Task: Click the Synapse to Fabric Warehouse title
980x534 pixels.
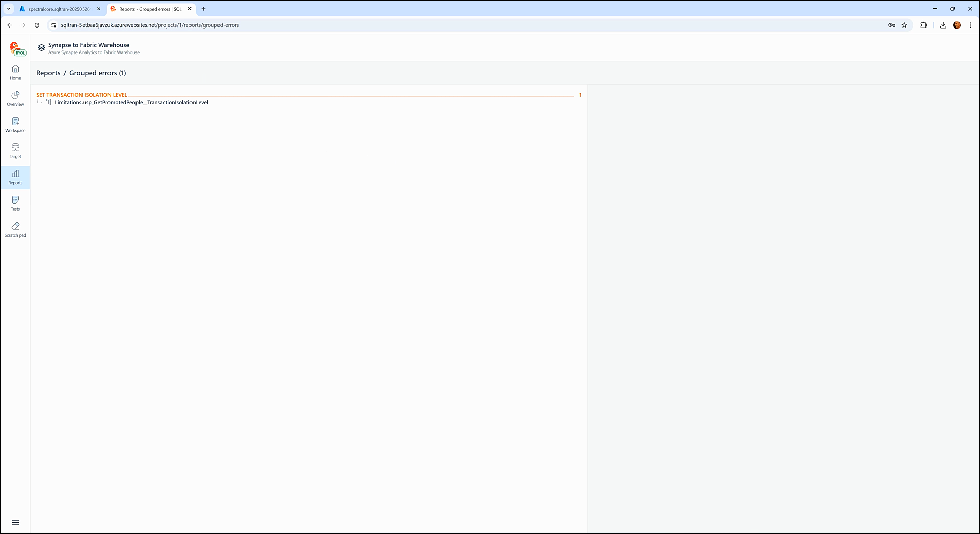Action: tap(89, 45)
